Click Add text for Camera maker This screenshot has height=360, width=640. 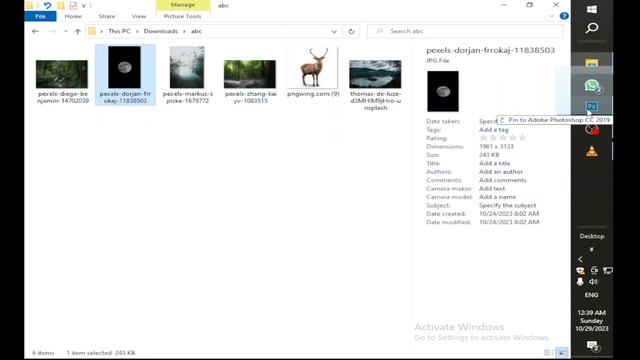(492, 189)
